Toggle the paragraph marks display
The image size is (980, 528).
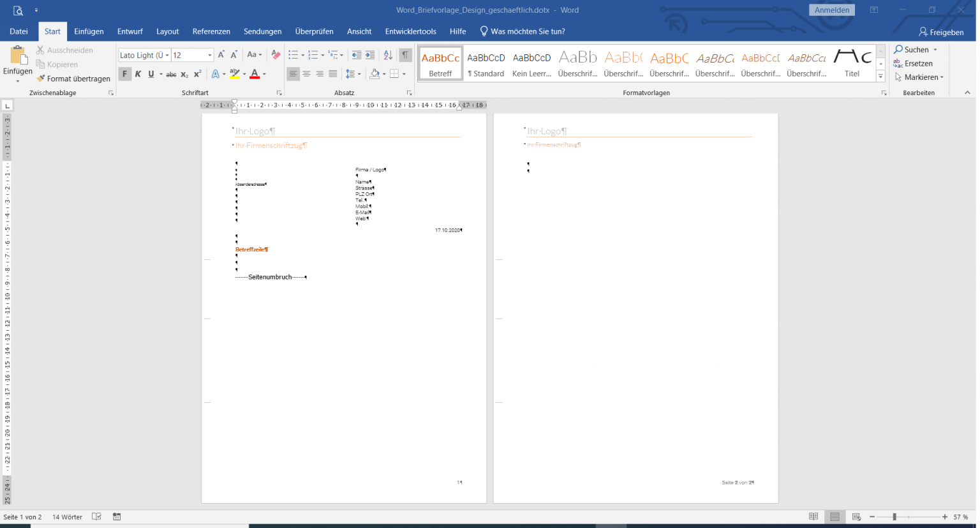click(x=405, y=55)
